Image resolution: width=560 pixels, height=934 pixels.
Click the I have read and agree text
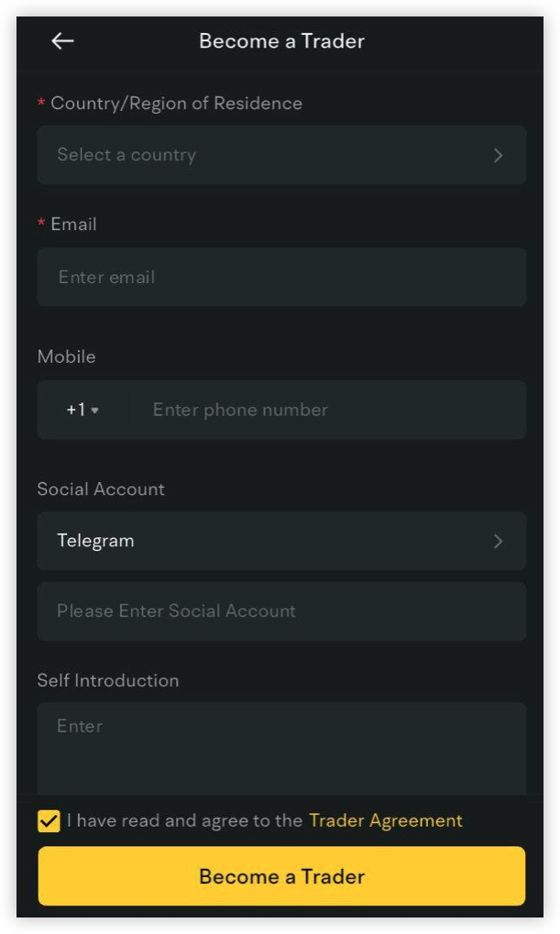[185, 820]
